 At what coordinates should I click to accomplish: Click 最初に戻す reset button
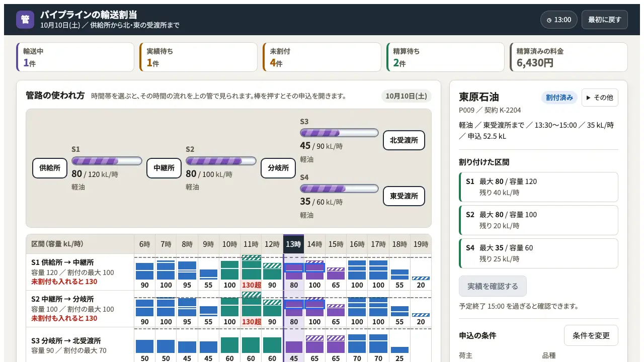[604, 20]
